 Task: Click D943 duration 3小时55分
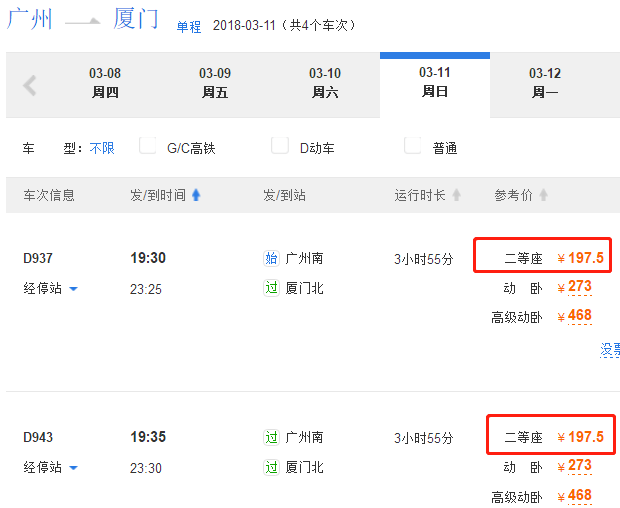tap(423, 438)
